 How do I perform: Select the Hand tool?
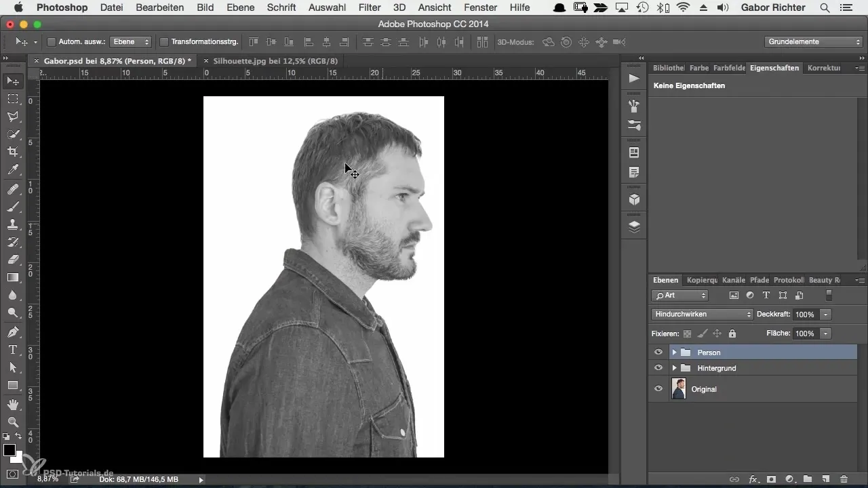tap(13, 405)
